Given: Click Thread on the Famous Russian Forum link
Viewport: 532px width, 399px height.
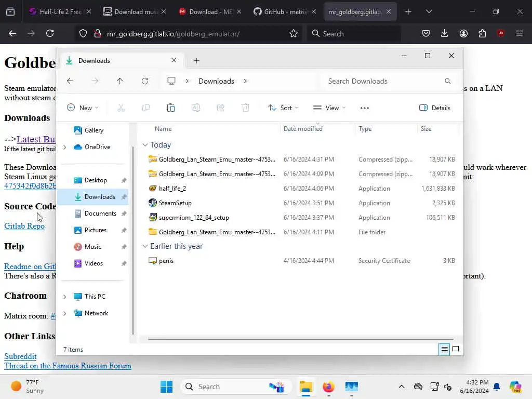Looking at the screenshot, I should [x=68, y=366].
